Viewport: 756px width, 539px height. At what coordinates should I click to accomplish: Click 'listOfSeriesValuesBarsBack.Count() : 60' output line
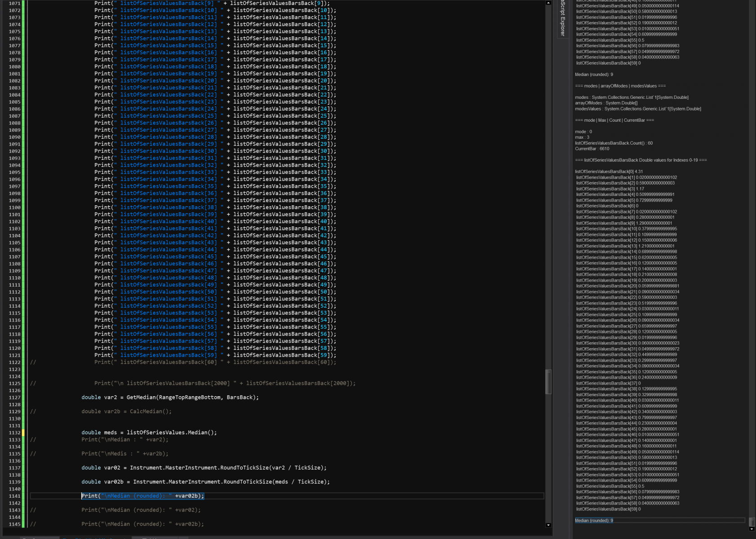pyautogui.click(x=614, y=143)
